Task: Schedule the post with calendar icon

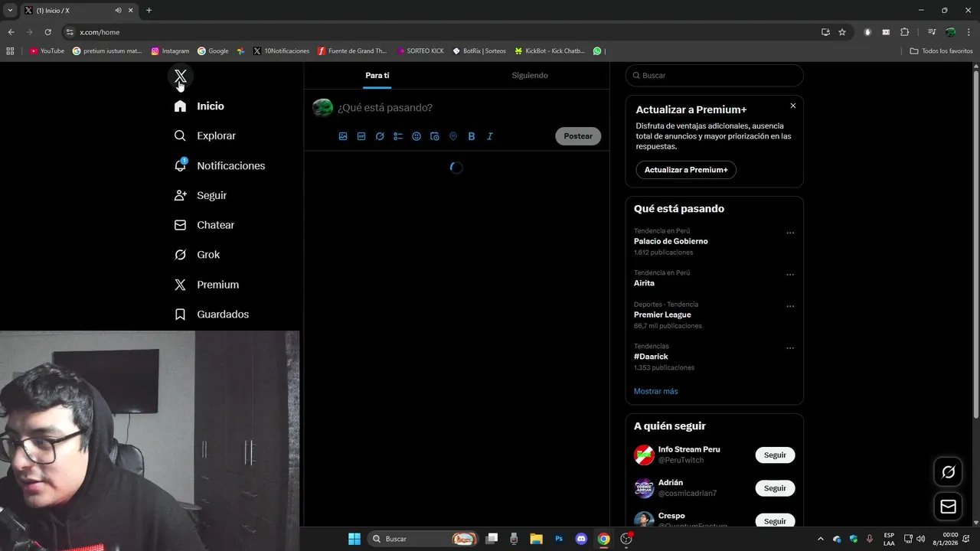Action: (x=435, y=136)
